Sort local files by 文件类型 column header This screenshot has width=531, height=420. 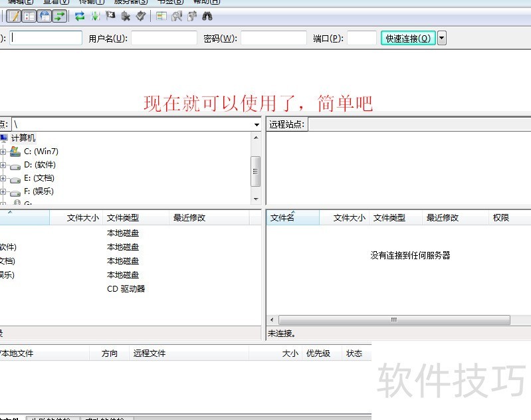coord(123,218)
